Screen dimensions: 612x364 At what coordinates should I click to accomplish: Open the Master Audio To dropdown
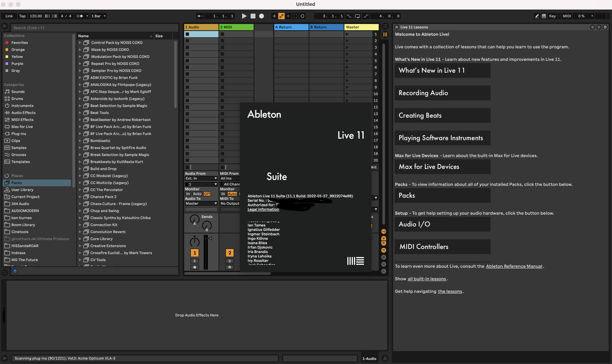(x=201, y=203)
